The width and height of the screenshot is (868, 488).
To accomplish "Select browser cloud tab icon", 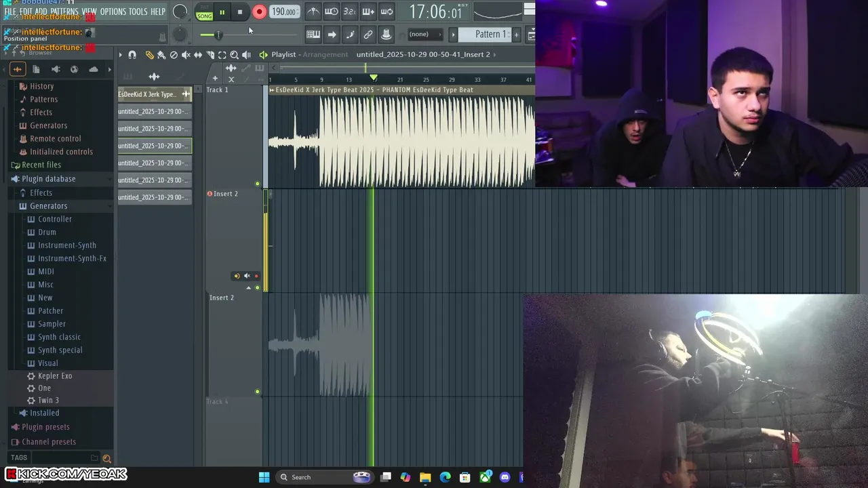I will [94, 69].
